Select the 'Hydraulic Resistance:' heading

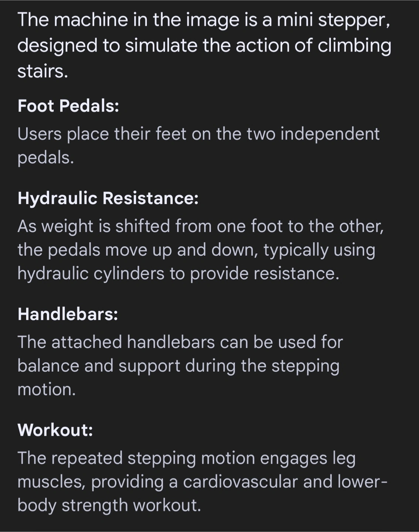(x=108, y=198)
